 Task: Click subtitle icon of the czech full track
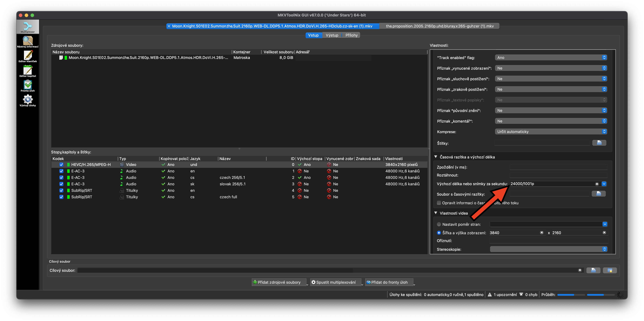[x=122, y=197]
